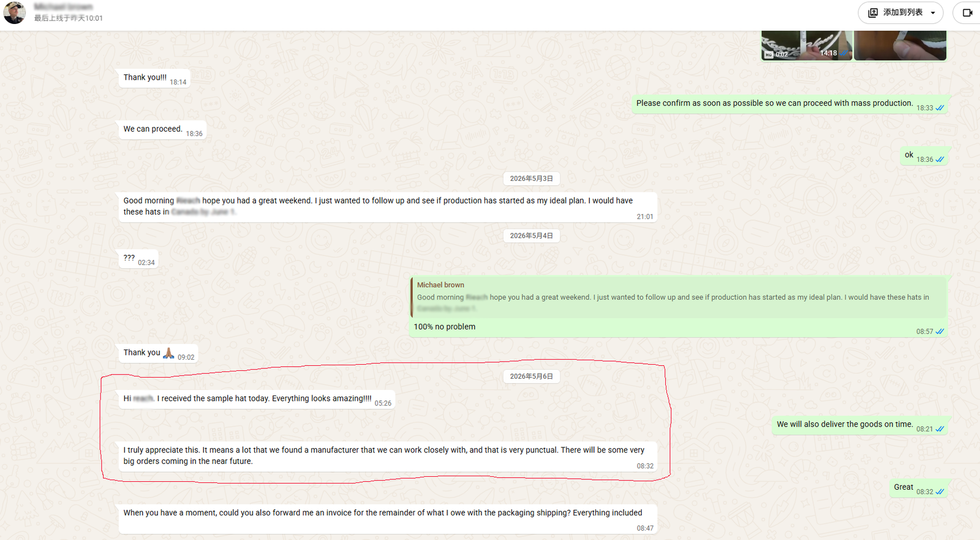Click the 最后上线于昨天10:01 last seen status
The width and height of the screenshot is (980, 540).
(69, 18)
